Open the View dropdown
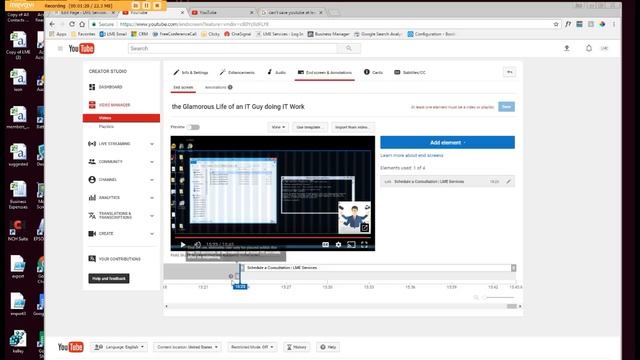The width and height of the screenshot is (640, 360). (278, 127)
